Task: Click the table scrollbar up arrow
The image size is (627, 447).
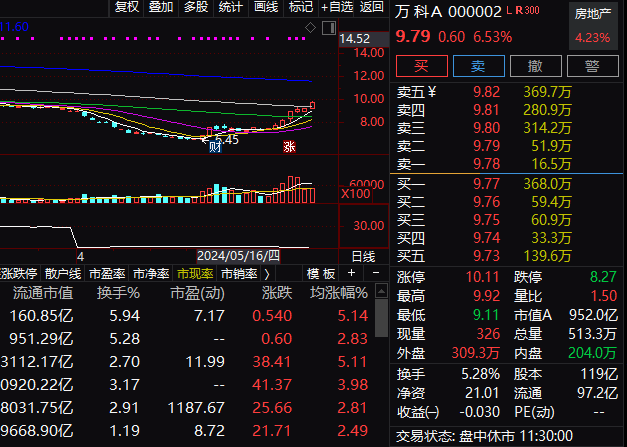Action: click(381, 291)
